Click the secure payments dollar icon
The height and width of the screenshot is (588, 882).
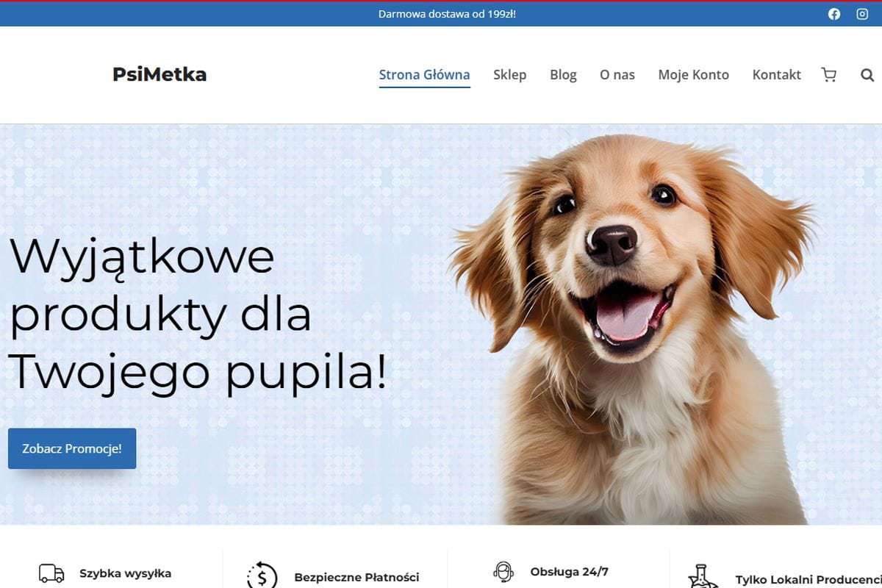pyautogui.click(x=262, y=575)
